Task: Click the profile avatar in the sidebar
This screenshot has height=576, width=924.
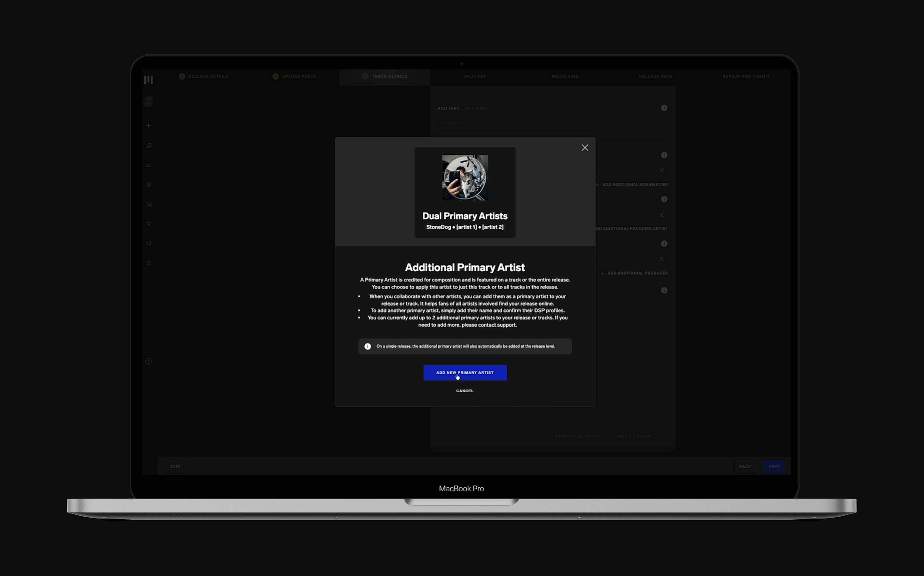Action: [x=148, y=101]
